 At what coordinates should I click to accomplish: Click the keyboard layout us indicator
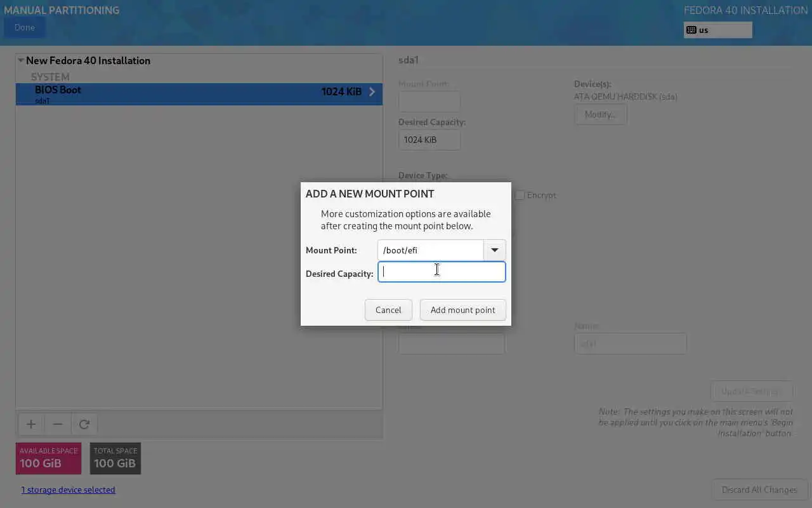click(717, 30)
